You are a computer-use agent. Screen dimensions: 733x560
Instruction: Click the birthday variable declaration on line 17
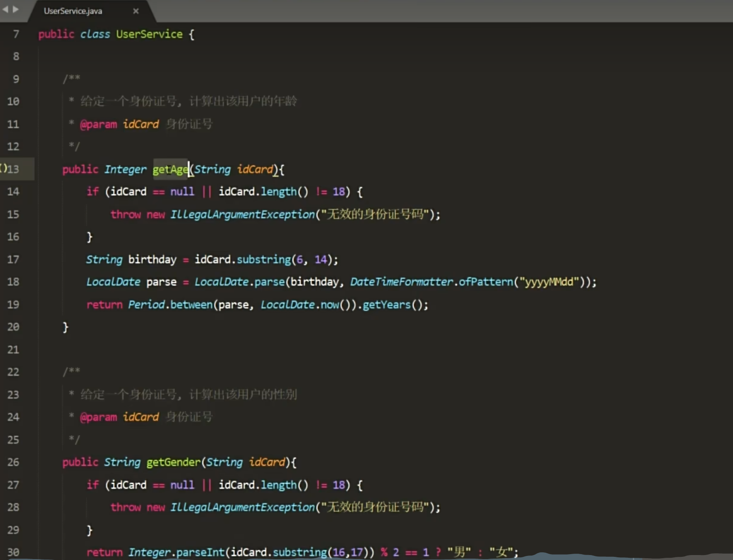click(x=152, y=260)
